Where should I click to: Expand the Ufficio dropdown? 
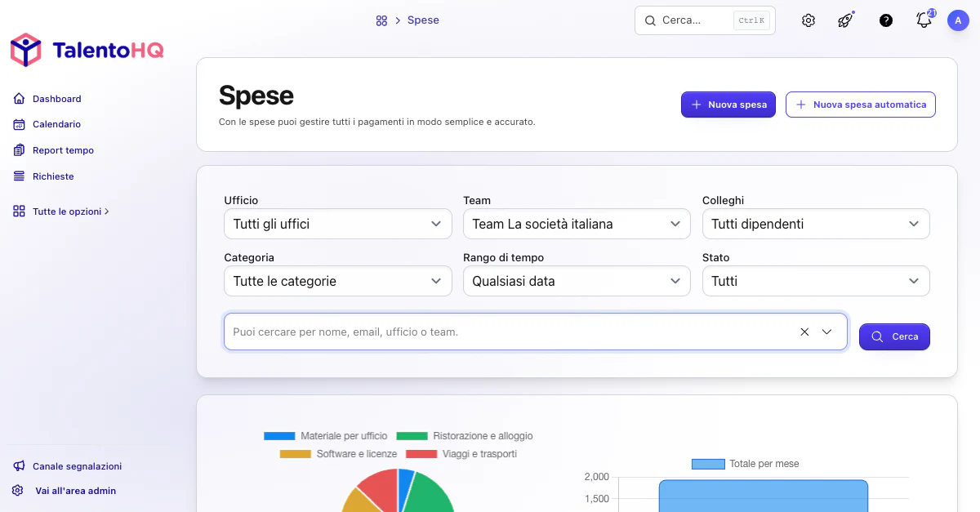click(x=338, y=224)
